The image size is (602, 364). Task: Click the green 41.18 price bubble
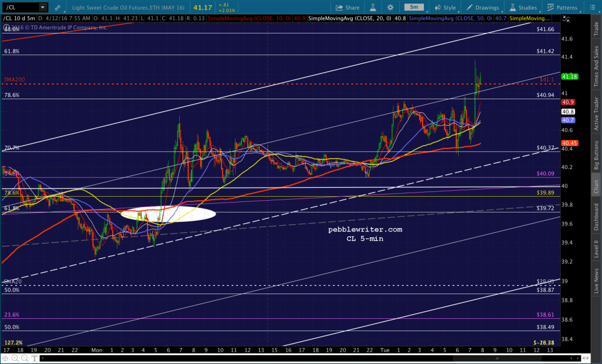[570, 76]
